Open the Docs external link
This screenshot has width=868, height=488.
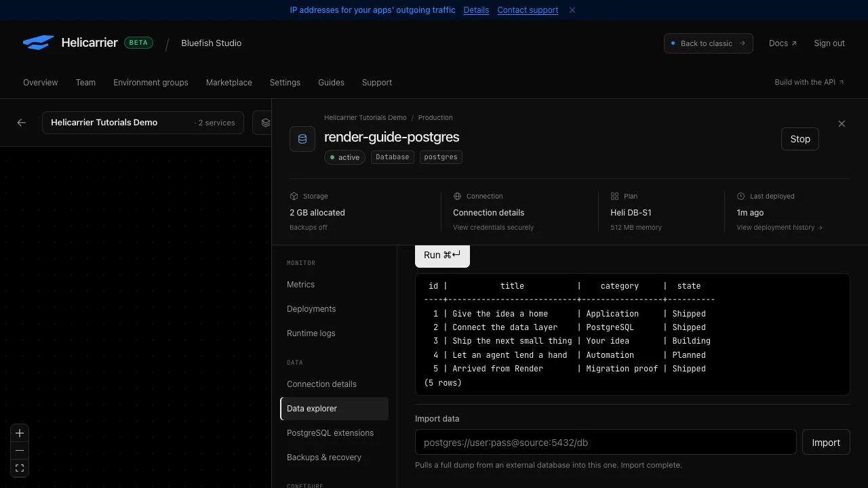coord(783,43)
